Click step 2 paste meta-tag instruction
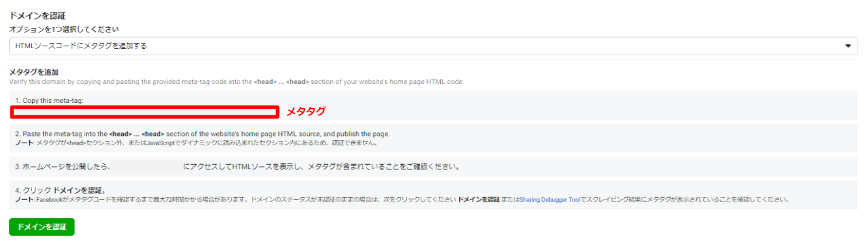The width and height of the screenshot is (868, 241). 203,134
